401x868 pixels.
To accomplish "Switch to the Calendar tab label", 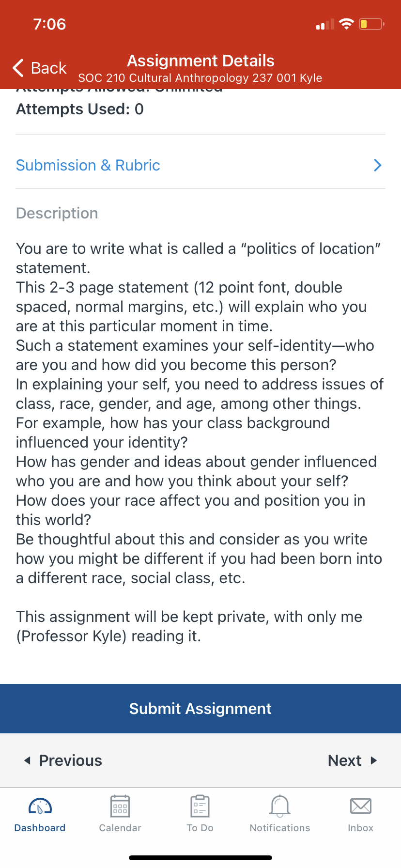I will coord(120,828).
